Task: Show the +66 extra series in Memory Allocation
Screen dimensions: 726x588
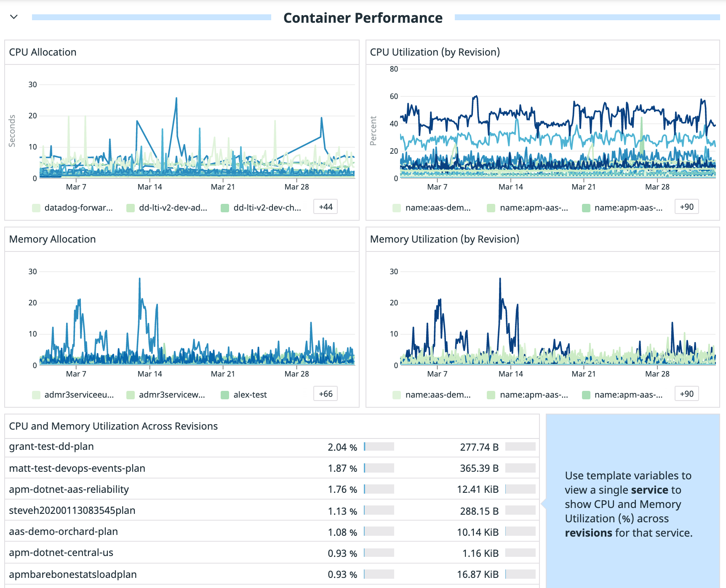Action: coord(325,393)
